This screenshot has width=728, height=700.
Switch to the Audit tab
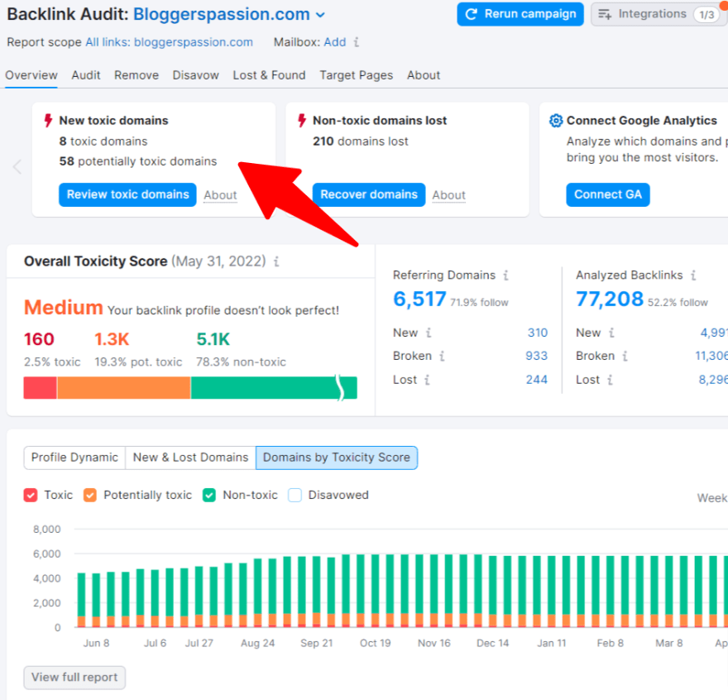coord(86,75)
